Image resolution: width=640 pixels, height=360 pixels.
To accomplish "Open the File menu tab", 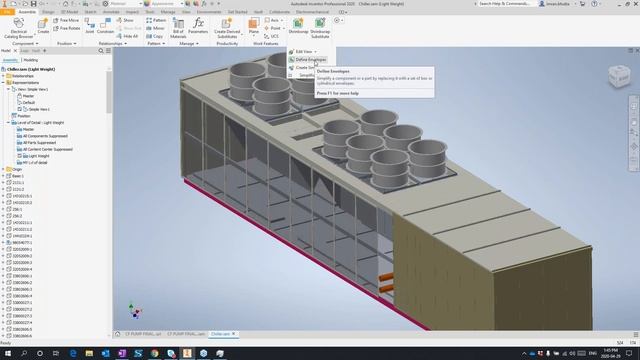I will [7, 12].
